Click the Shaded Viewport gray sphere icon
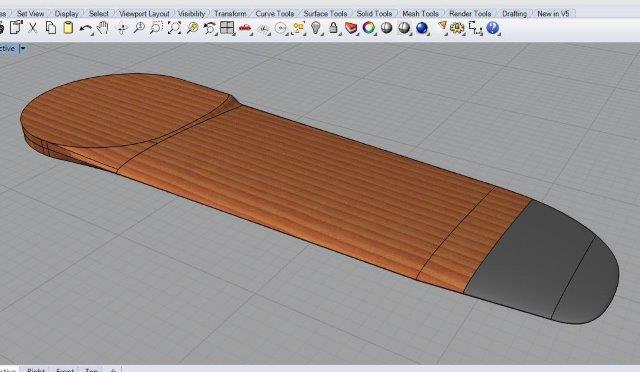640x372 pixels. (x=386, y=28)
